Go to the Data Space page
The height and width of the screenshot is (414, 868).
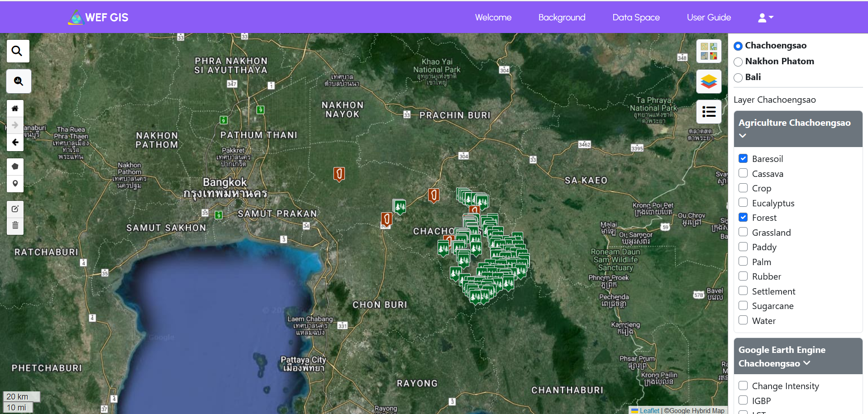tap(636, 18)
